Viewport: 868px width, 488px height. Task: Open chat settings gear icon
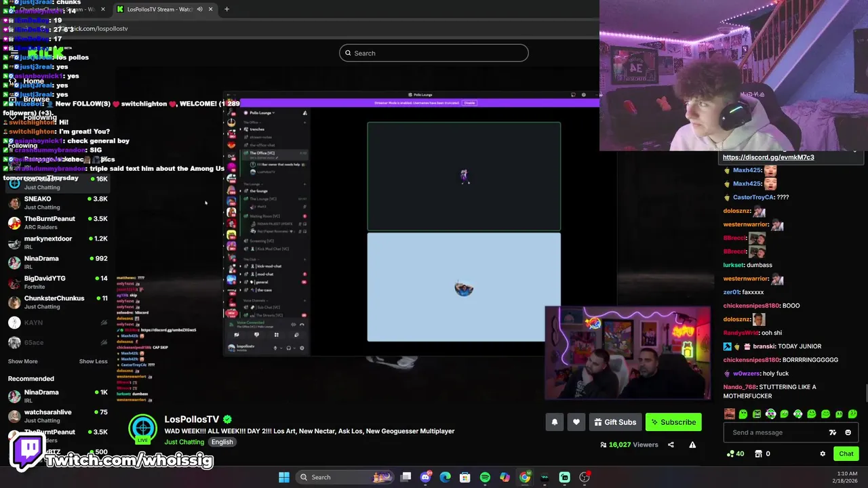[x=823, y=453]
